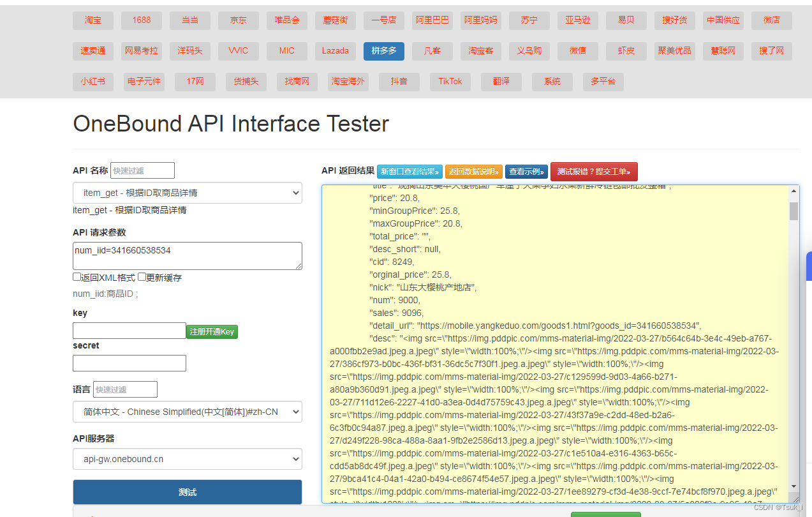812x517 pixels.
Task: Click the 返回数据说明 button
Action: coord(474,172)
